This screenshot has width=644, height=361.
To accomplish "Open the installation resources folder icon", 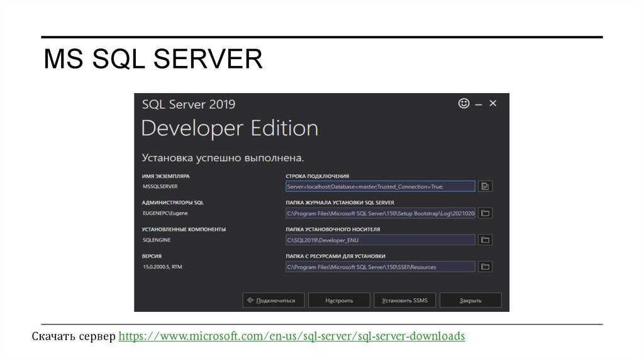I will click(485, 267).
